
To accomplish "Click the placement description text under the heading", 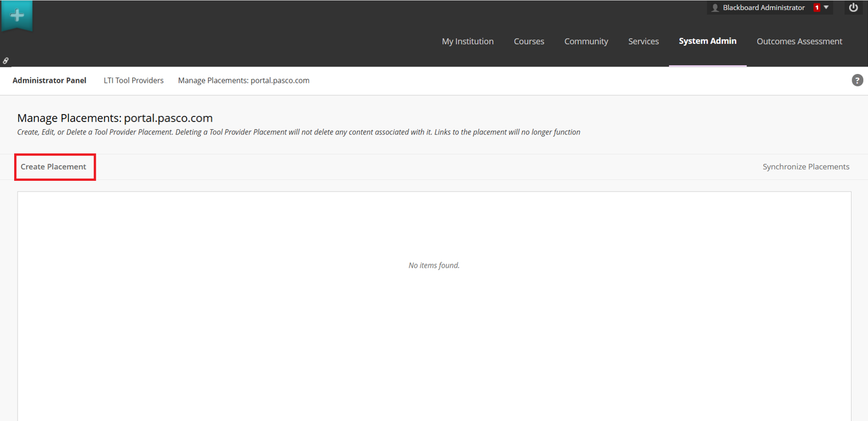I will [x=299, y=132].
